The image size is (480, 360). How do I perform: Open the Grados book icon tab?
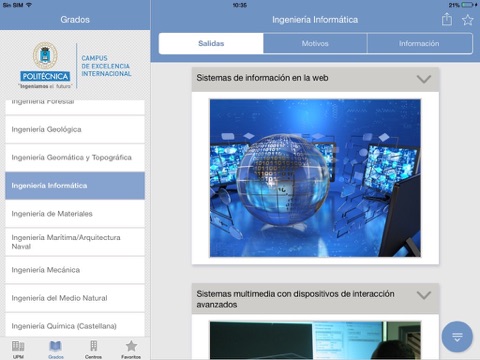coord(56,349)
